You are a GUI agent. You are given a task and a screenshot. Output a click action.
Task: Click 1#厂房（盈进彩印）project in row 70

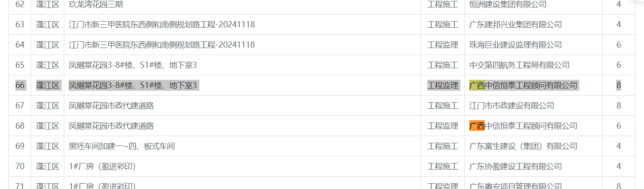(102, 167)
